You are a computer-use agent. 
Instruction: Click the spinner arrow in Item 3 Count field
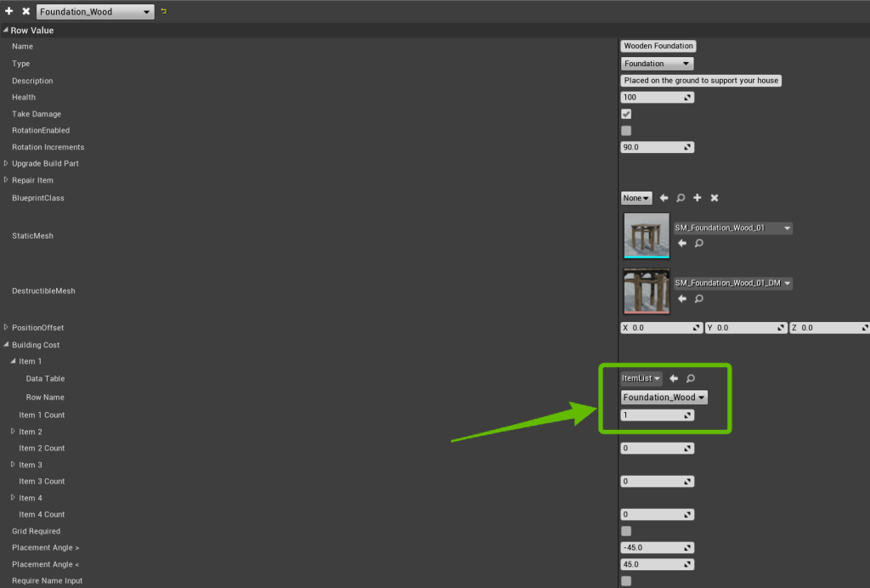687,482
